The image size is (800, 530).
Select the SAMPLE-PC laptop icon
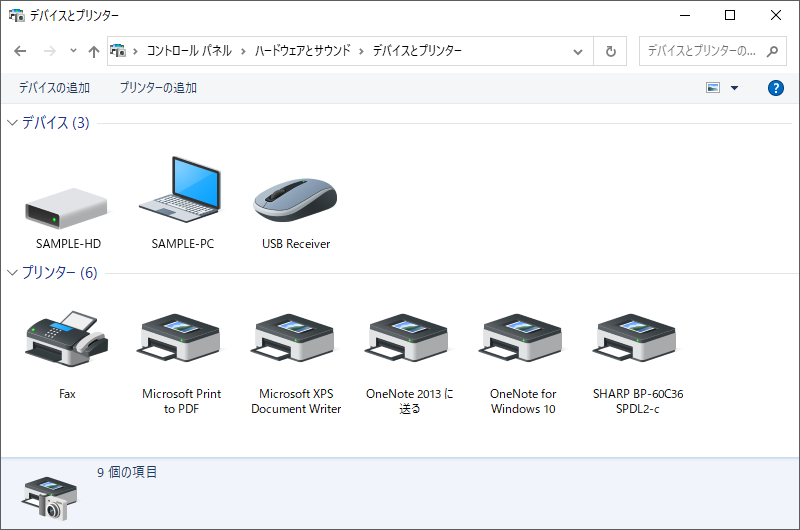tap(181, 189)
